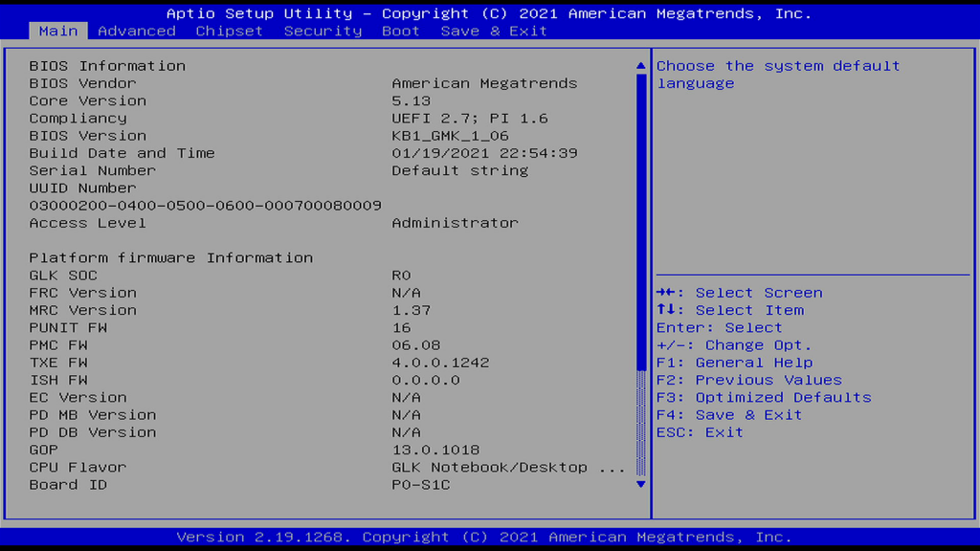This screenshot has width=980, height=551.
Task: Click GLK SOC value R0
Action: click(x=401, y=275)
